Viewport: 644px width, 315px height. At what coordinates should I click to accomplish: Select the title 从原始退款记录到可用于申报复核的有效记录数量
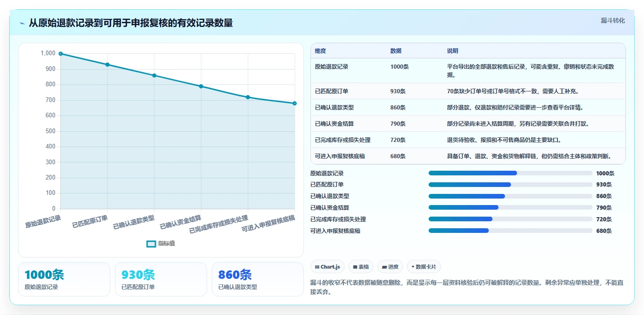131,23
